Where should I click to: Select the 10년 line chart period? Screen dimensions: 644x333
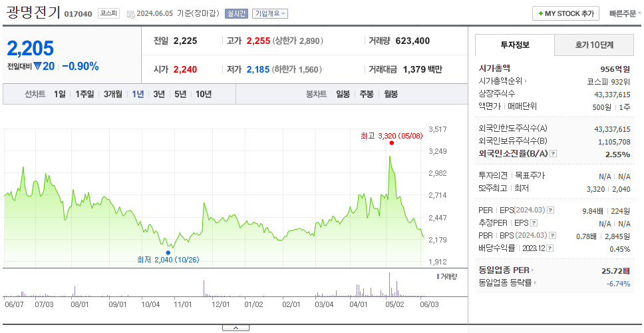point(204,94)
